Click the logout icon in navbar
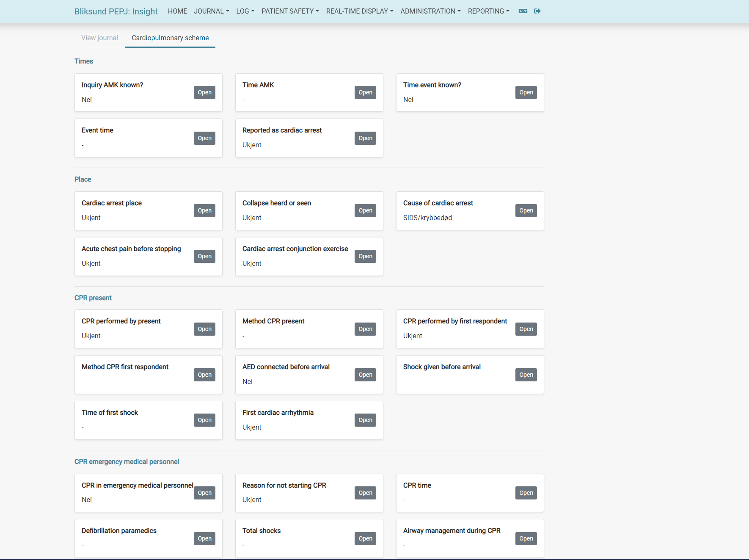Screen dimensions: 749x560 pos(537,11)
